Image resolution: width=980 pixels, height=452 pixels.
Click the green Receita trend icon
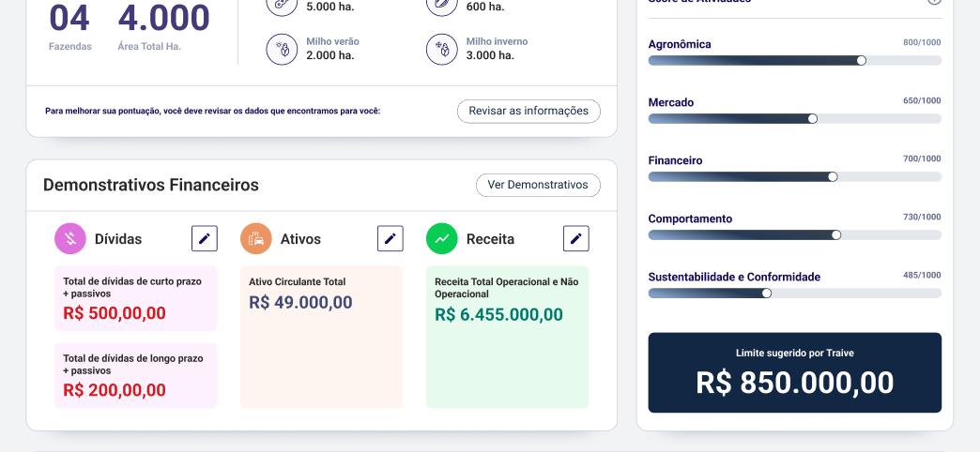click(442, 238)
